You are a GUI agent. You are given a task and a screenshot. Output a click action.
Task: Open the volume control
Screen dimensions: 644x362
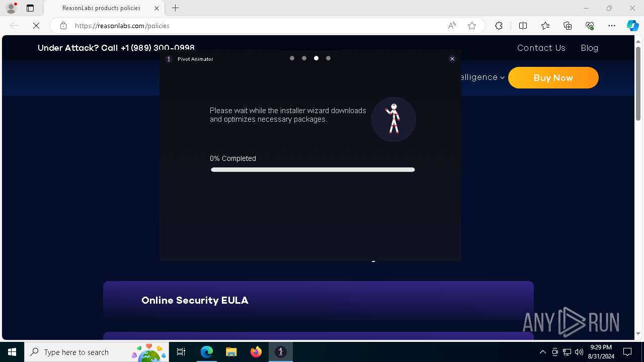pyautogui.click(x=579, y=352)
